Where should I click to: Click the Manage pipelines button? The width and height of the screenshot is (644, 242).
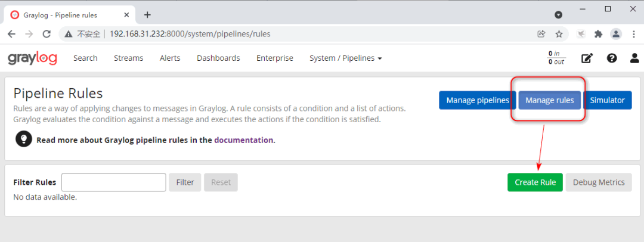click(x=478, y=100)
